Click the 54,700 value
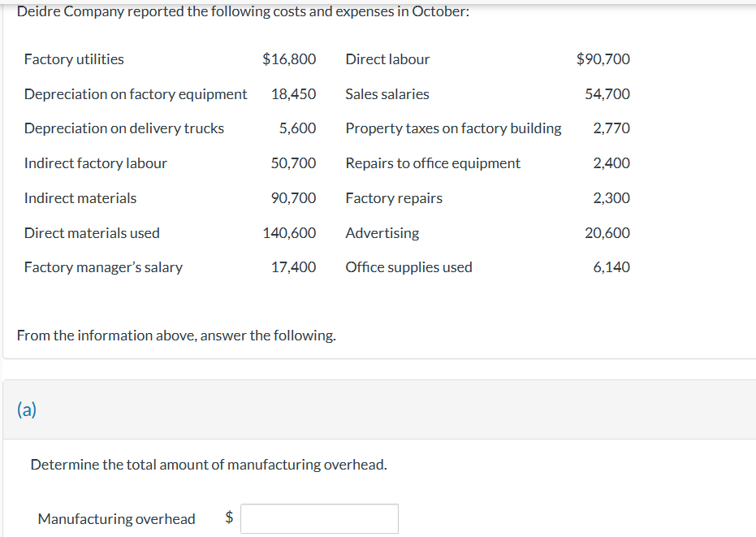Screen dimensions: 756x537 coord(607,93)
